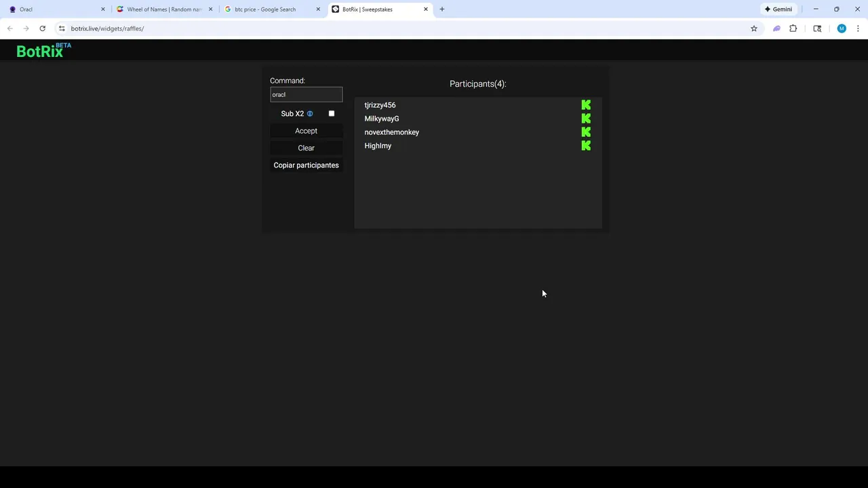Bookmark this page with the star icon
This screenshot has height=488, width=868.
pyautogui.click(x=753, y=28)
